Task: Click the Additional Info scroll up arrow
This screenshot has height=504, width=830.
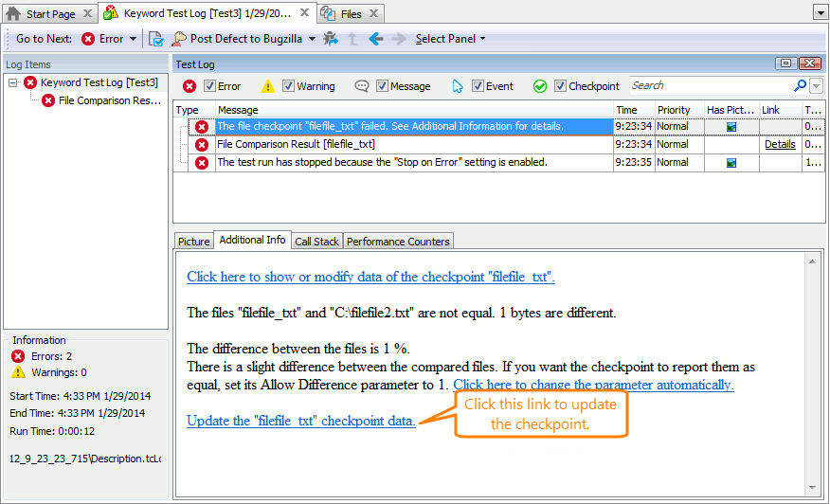Action: tap(812, 261)
